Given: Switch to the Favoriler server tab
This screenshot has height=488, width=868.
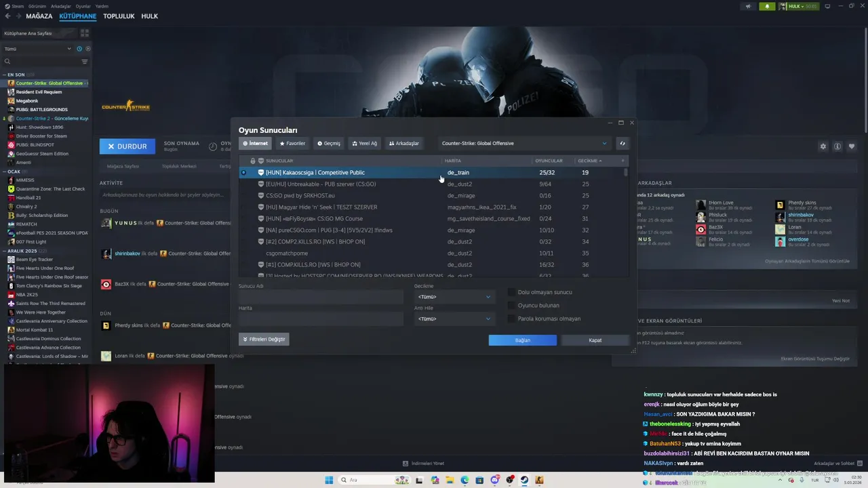Looking at the screenshot, I should [x=292, y=143].
